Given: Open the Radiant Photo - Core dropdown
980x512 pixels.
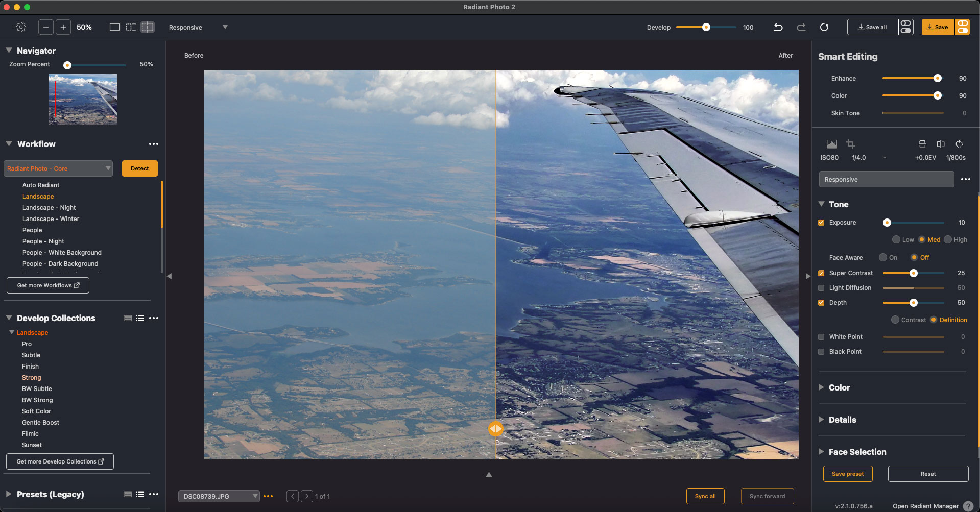Looking at the screenshot, I should pyautogui.click(x=58, y=168).
